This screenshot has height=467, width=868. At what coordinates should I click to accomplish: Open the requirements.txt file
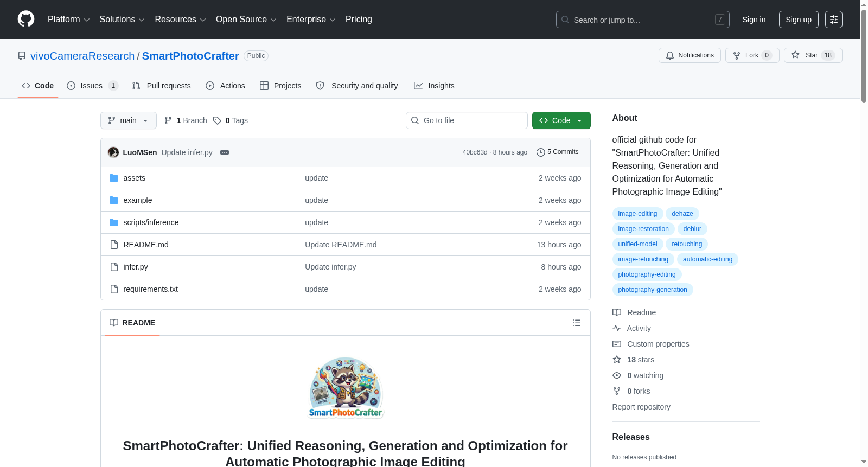point(150,289)
